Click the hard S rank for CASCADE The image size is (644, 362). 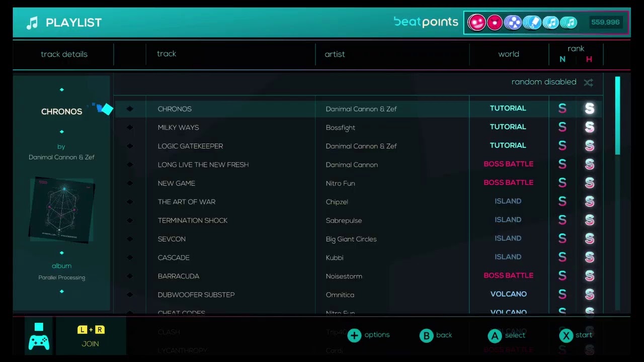click(x=589, y=257)
